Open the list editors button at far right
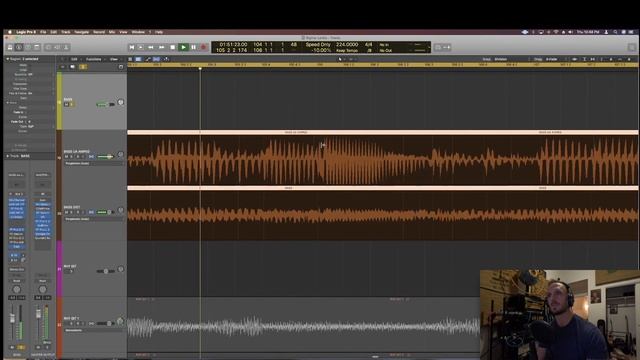This screenshot has height=360, width=640. point(631,47)
